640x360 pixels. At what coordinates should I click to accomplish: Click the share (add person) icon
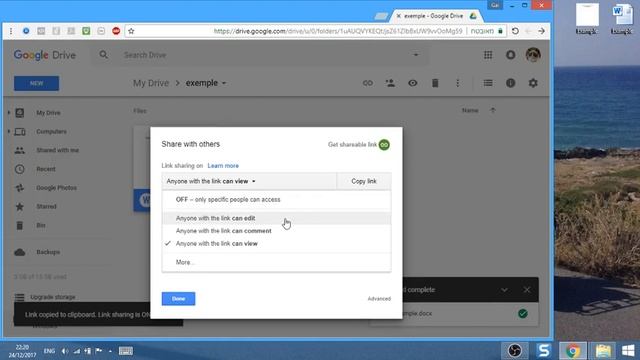390,83
